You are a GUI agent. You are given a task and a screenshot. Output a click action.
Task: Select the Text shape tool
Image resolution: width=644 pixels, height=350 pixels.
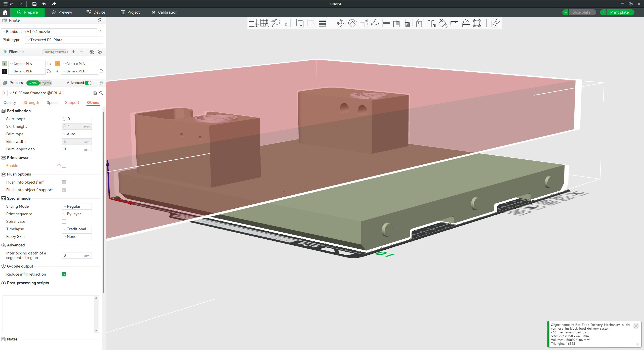pyautogui.click(x=432, y=23)
